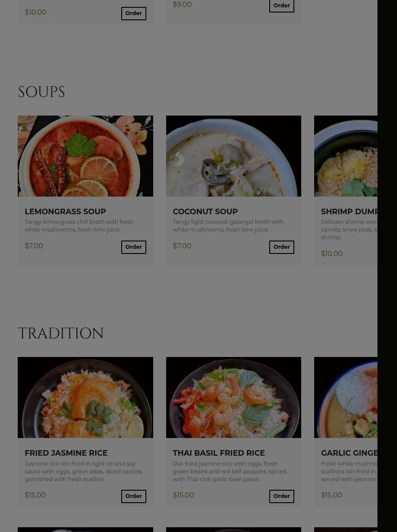Select the Lemongrass Soup title

tap(65, 212)
